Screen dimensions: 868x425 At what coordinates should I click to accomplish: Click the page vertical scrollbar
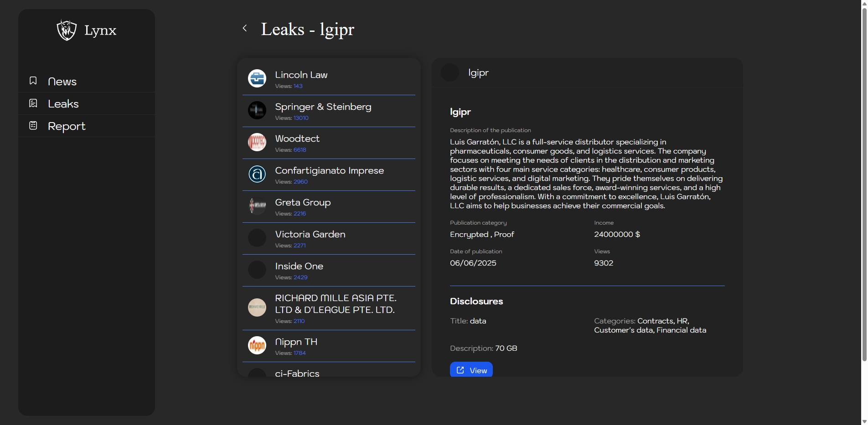tap(864, 182)
